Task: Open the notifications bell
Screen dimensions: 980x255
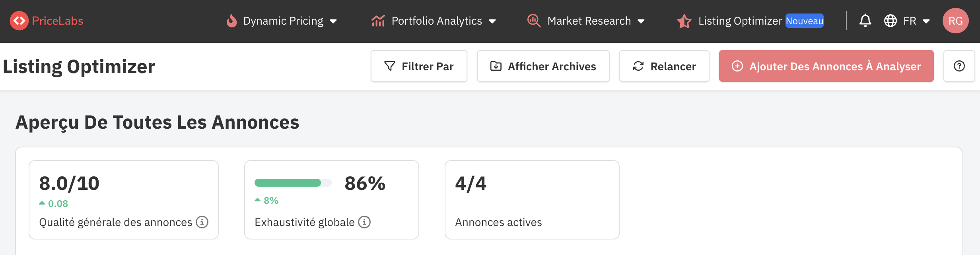Action: point(865,21)
